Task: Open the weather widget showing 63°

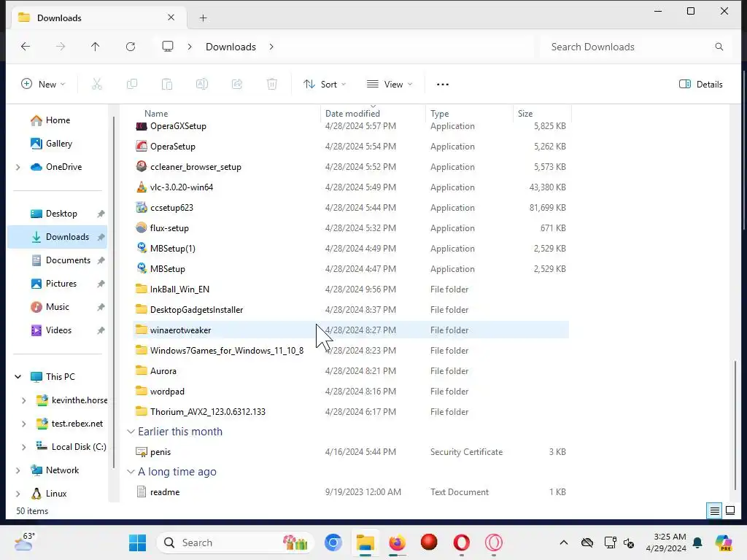Action: click(x=24, y=542)
